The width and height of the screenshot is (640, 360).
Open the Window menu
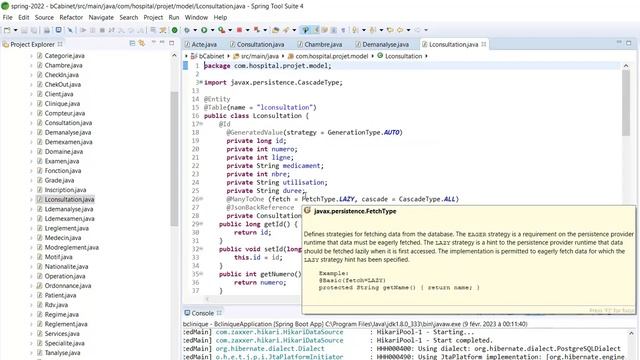point(196,17)
